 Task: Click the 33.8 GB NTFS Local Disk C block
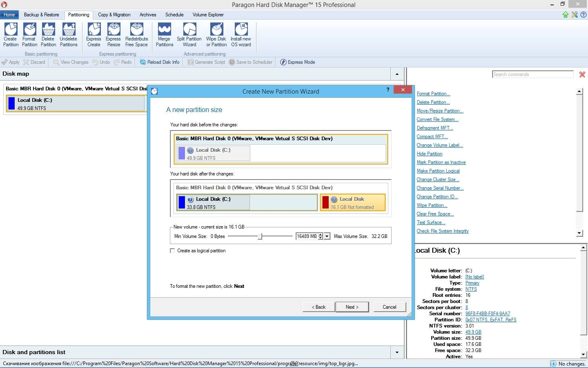click(247, 202)
